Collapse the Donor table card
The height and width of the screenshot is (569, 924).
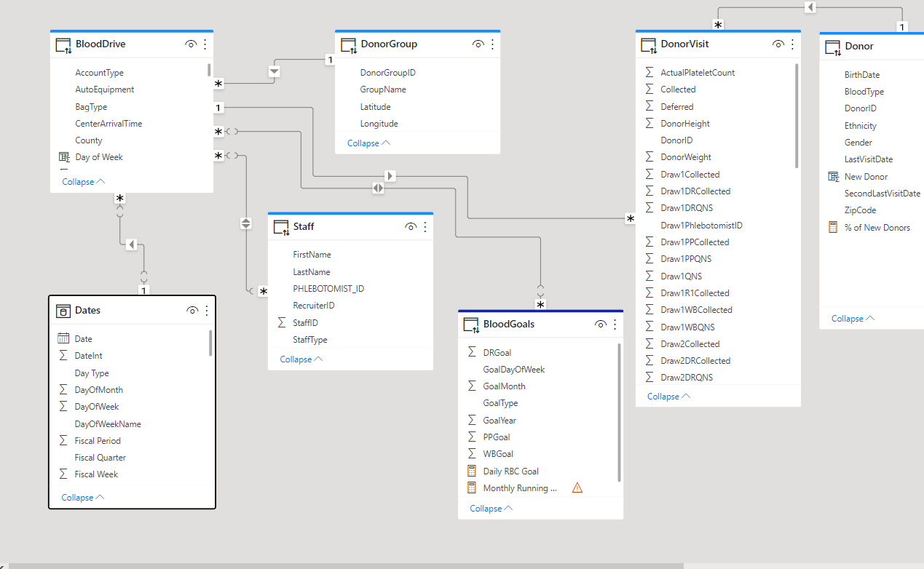[853, 319]
